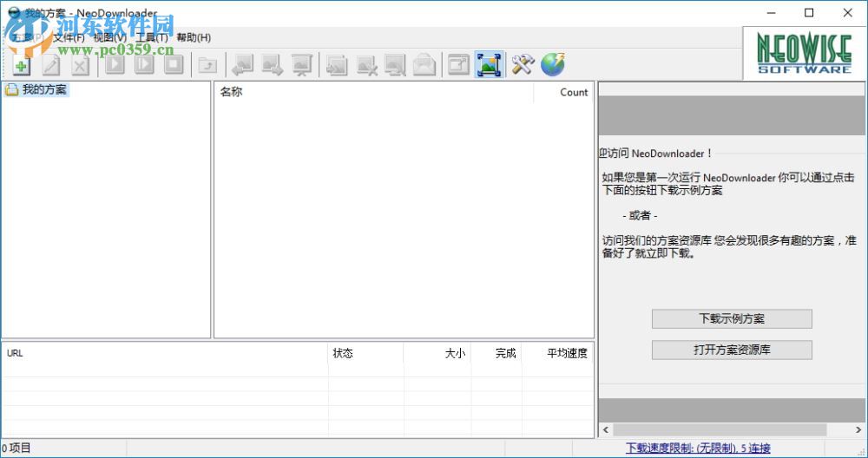The height and width of the screenshot is (458, 868).
Task: Click the copy image toolbar icon
Action: pos(337,65)
